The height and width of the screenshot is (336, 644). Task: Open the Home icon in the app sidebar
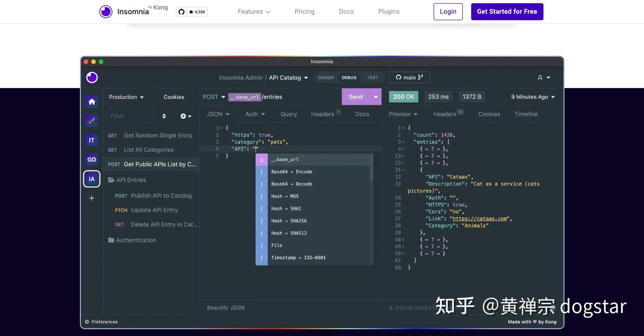(92, 102)
